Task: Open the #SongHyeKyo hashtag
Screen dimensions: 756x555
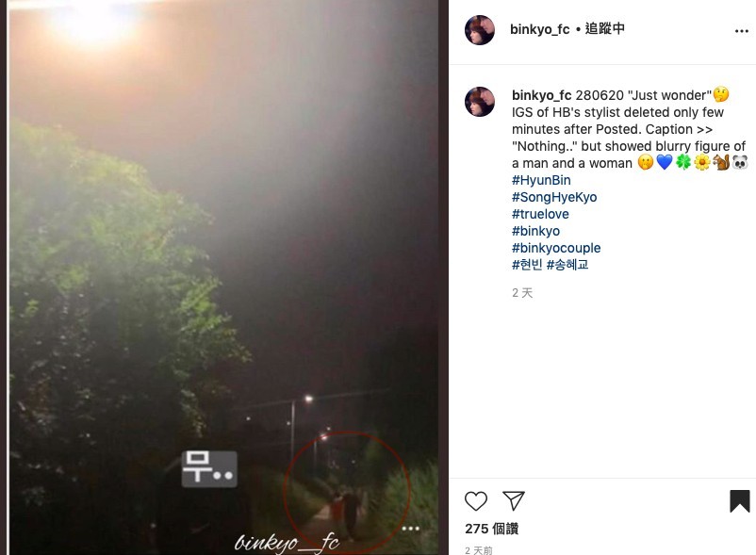Action: click(x=554, y=197)
